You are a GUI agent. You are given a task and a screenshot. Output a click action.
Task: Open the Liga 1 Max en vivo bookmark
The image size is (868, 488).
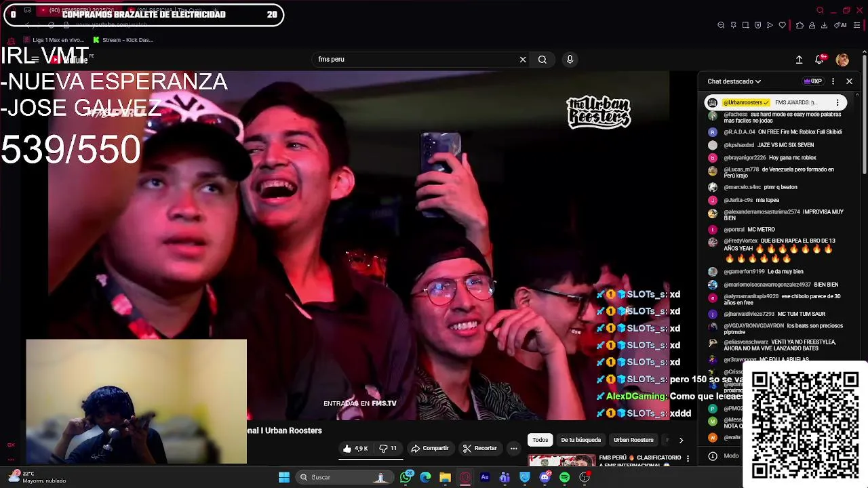click(x=53, y=40)
